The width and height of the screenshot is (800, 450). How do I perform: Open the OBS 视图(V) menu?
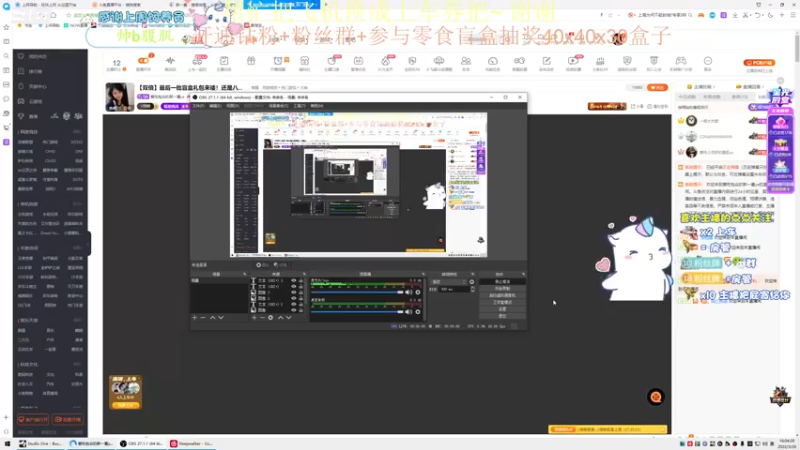[x=233, y=106]
